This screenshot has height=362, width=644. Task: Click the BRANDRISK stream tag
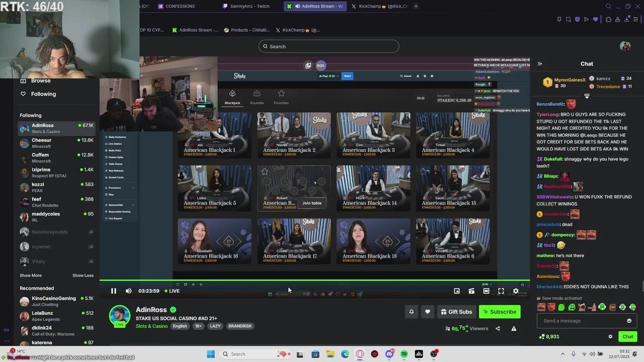(x=240, y=326)
